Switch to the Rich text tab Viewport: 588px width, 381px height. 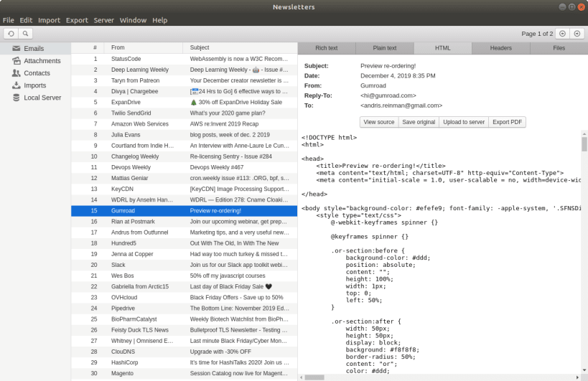(x=327, y=48)
